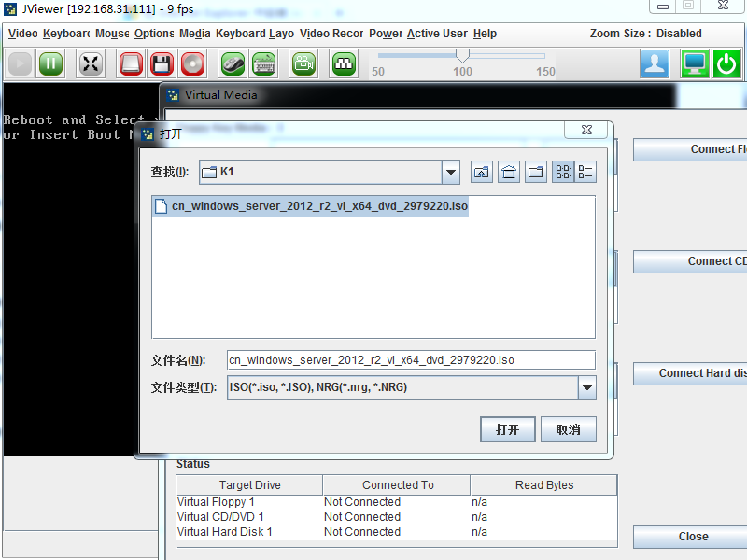This screenshot has width=747, height=560.
Task: Expand the file type filter dropdown
Action: pyautogui.click(x=586, y=387)
